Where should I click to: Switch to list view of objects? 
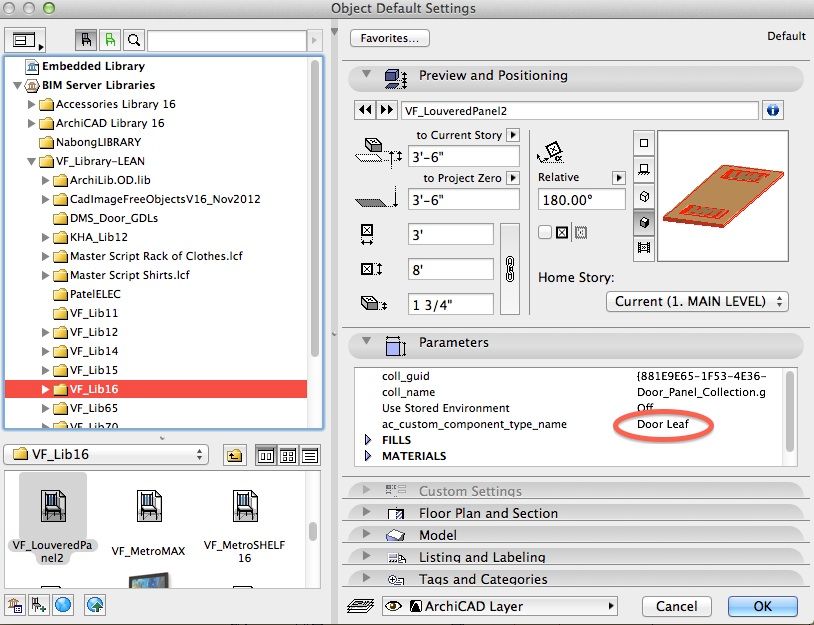tap(310, 456)
